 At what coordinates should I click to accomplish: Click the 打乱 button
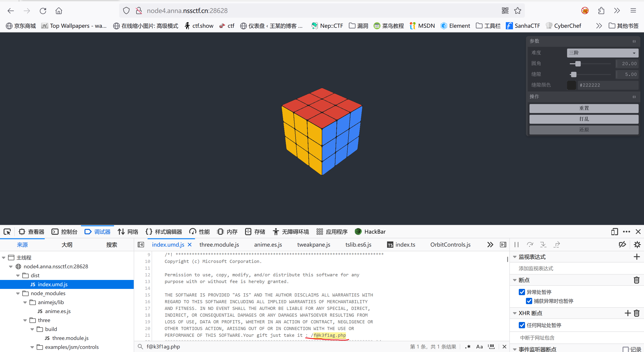click(584, 119)
